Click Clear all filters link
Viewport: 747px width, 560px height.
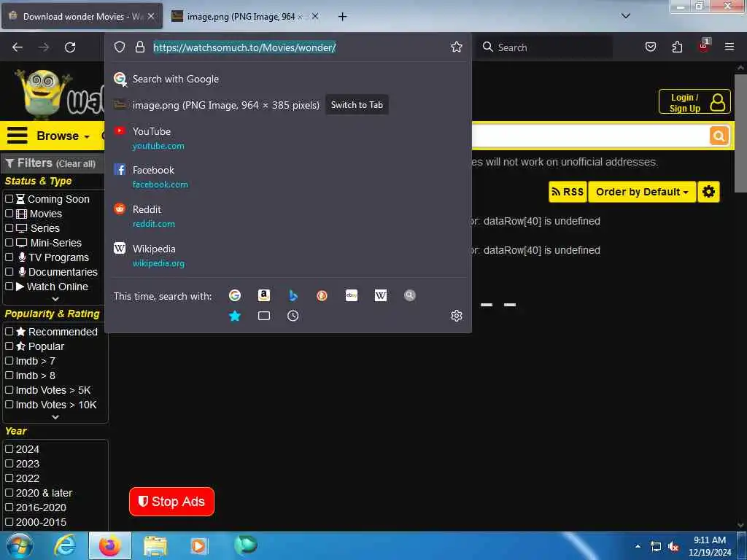[76, 164]
